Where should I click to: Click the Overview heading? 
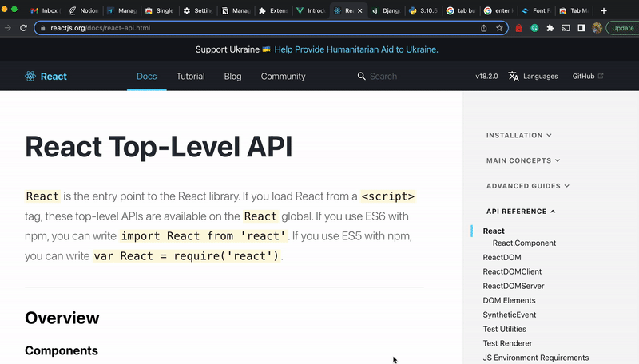pyautogui.click(x=62, y=318)
